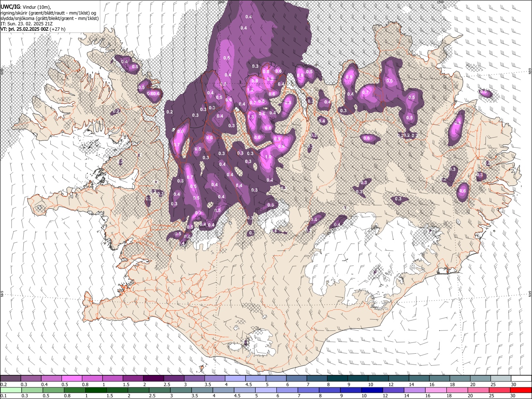This screenshot has height=399, width=532.
Task: Pick the 0.8 swatch in upper snow legend
Action: coord(92,378)
